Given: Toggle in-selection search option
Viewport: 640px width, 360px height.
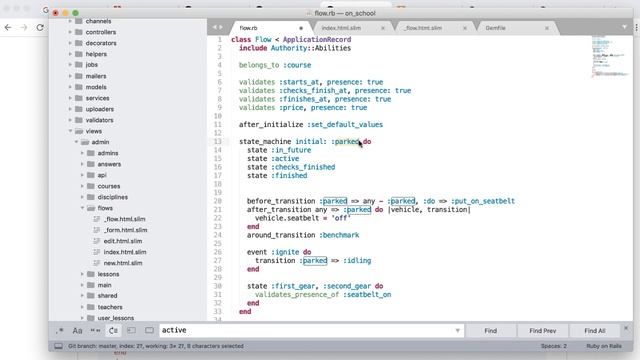Looking at the screenshot, I should pyautogui.click(x=131, y=331).
